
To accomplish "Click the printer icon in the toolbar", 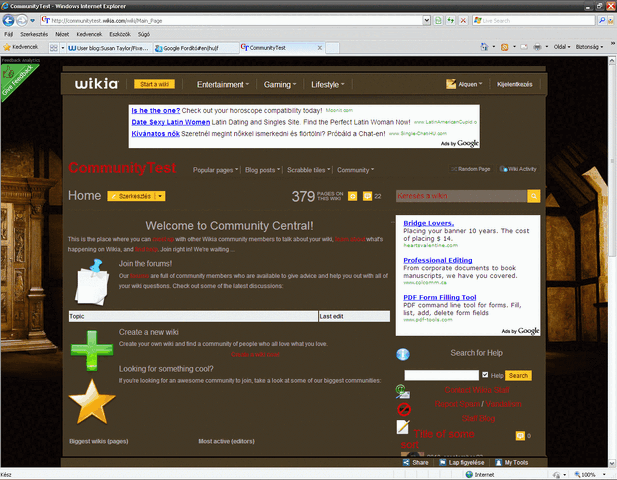I will coord(537,47).
